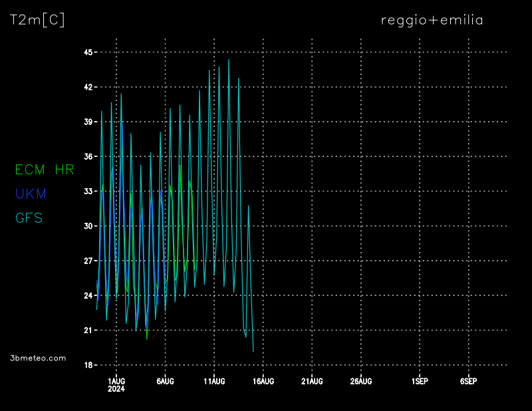Screen dimensions: 532x411
Task: Select the 6SEP date tick label
Action: pos(469,381)
